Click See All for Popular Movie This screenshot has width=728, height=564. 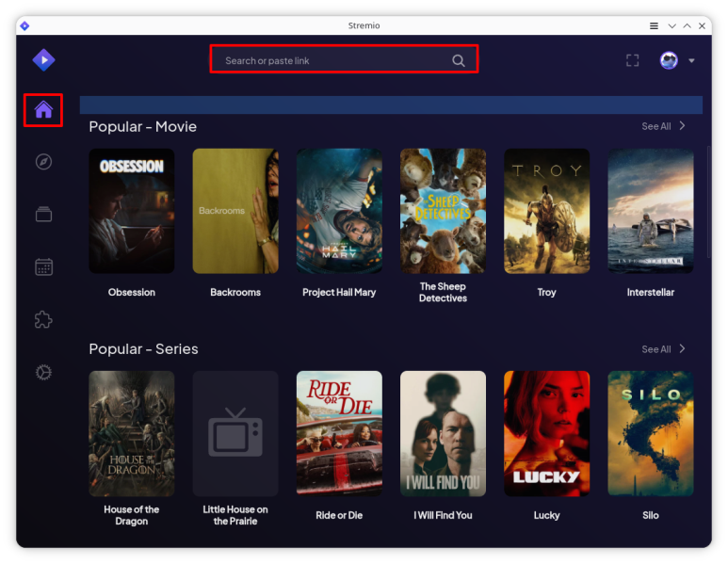pyautogui.click(x=663, y=126)
